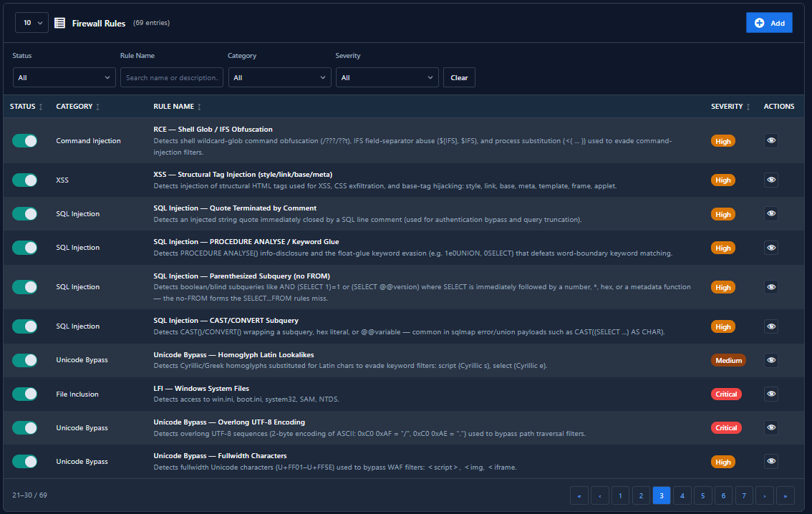This screenshot has height=514, width=812.
Task: Click High severity badge on Fullwidth Characters row
Action: coord(723,462)
